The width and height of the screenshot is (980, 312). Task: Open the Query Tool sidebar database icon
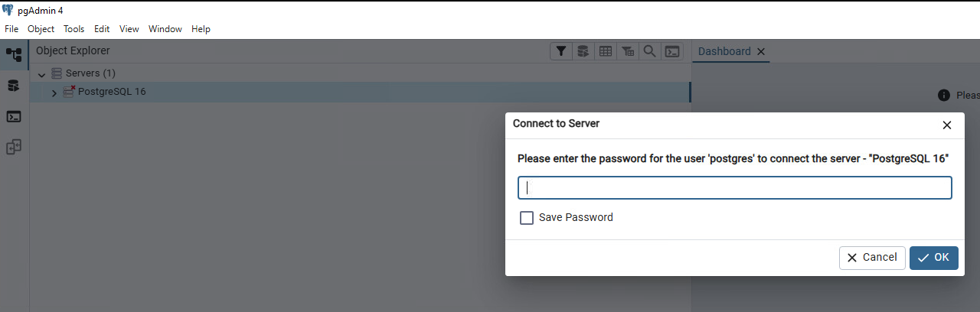[x=14, y=86]
